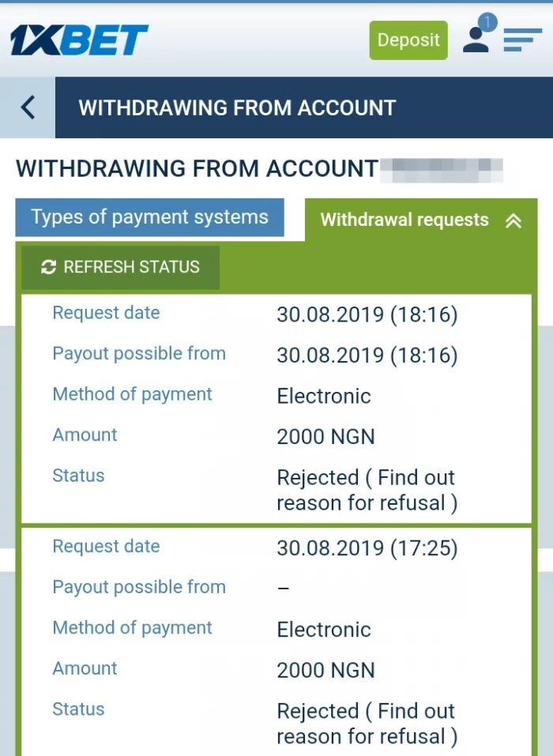Viewport: 553px width, 756px height.
Task: Click the blurred account number
Action: click(x=442, y=170)
